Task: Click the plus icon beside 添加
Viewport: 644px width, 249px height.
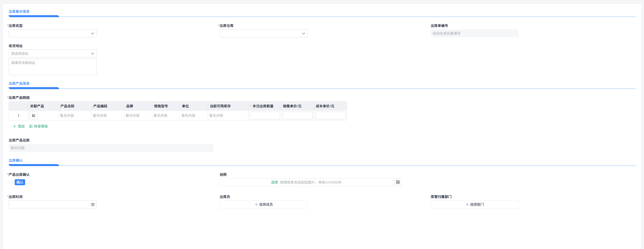Action: (x=15, y=126)
